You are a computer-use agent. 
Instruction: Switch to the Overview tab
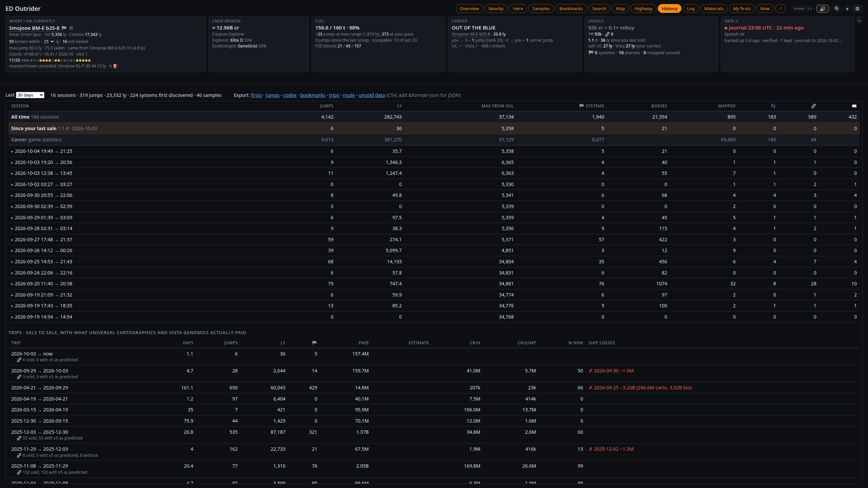tap(469, 8)
